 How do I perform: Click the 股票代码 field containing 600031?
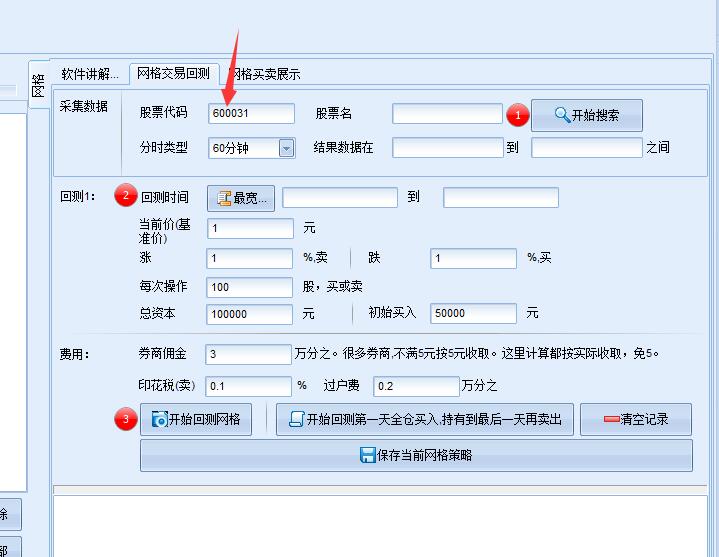[x=251, y=114]
